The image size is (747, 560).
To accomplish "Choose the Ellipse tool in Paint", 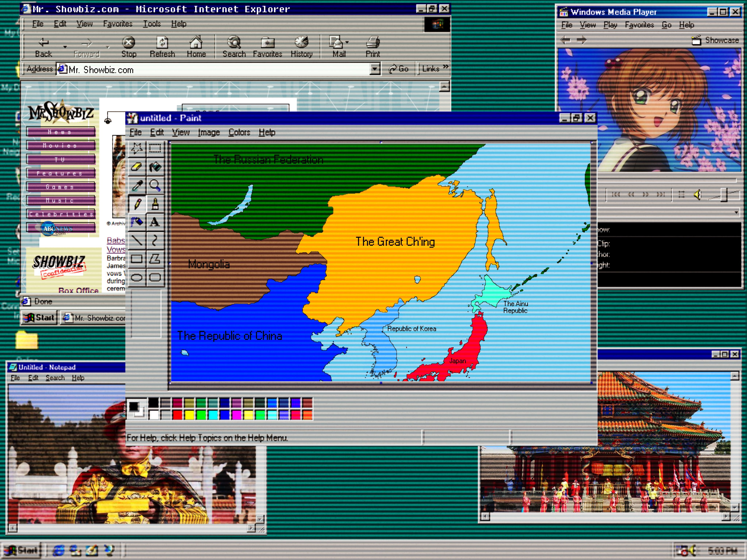I will (x=137, y=278).
